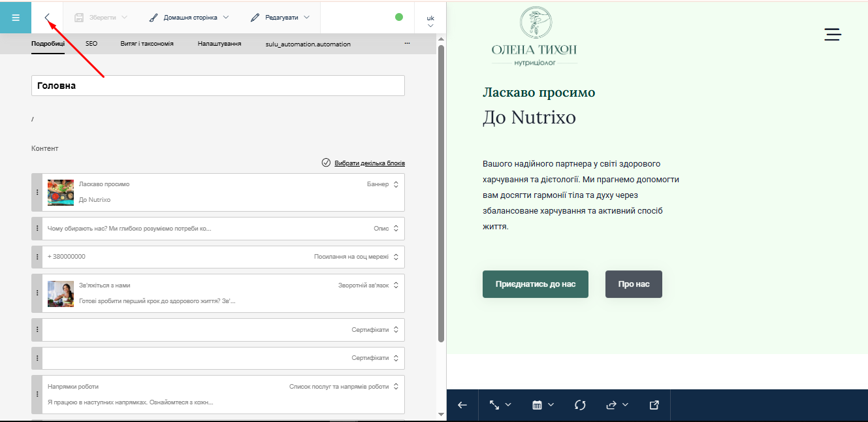Click the vertical scrollbar of the form panel
The height and width of the screenshot is (422, 868).
click(441, 196)
